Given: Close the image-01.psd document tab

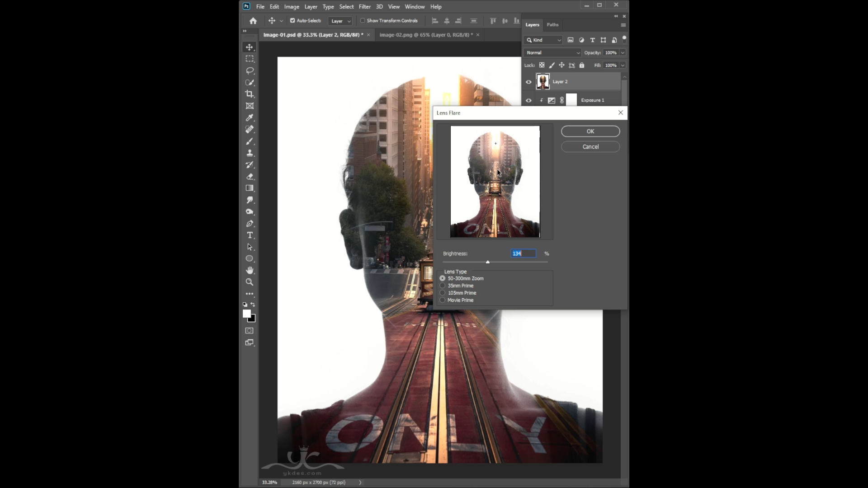Looking at the screenshot, I should [x=368, y=35].
